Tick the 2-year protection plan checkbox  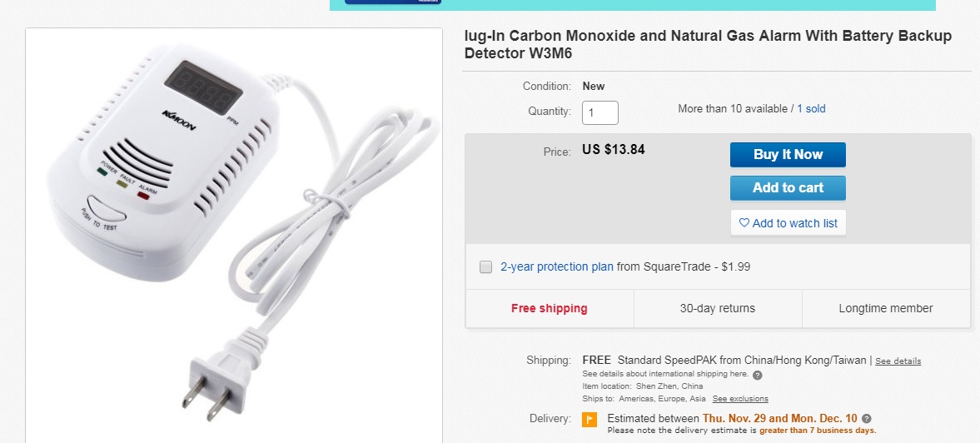486,267
